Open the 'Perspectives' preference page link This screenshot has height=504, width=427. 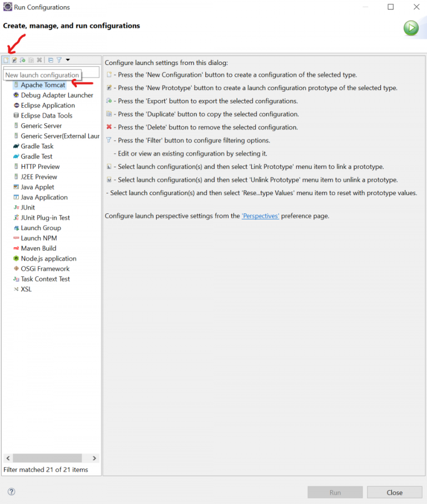coord(260,216)
